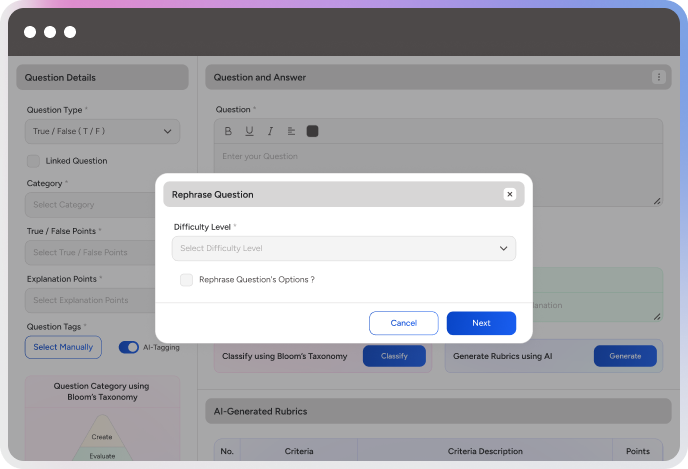Enable the Linked Question checkbox
The height and width of the screenshot is (469, 688).
tap(34, 161)
